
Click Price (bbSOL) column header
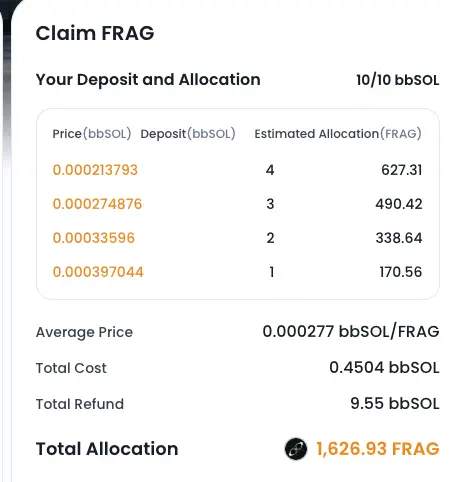pyautogui.click(x=92, y=134)
